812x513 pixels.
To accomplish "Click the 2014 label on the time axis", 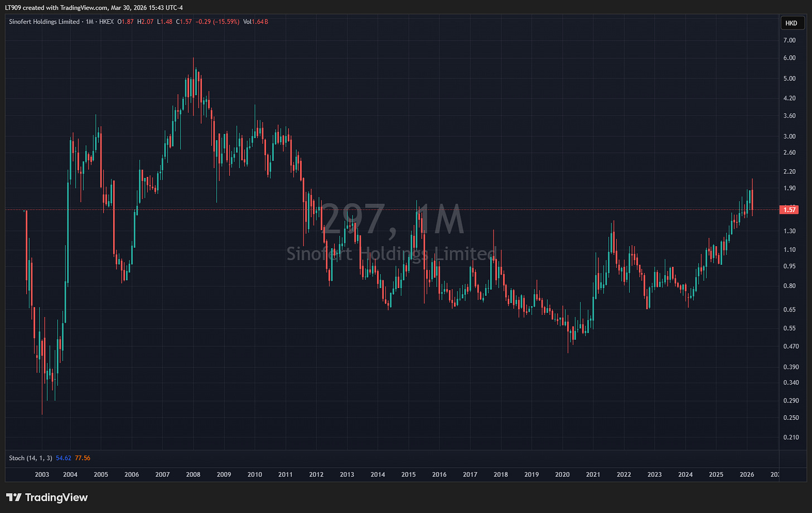I will pos(378,475).
